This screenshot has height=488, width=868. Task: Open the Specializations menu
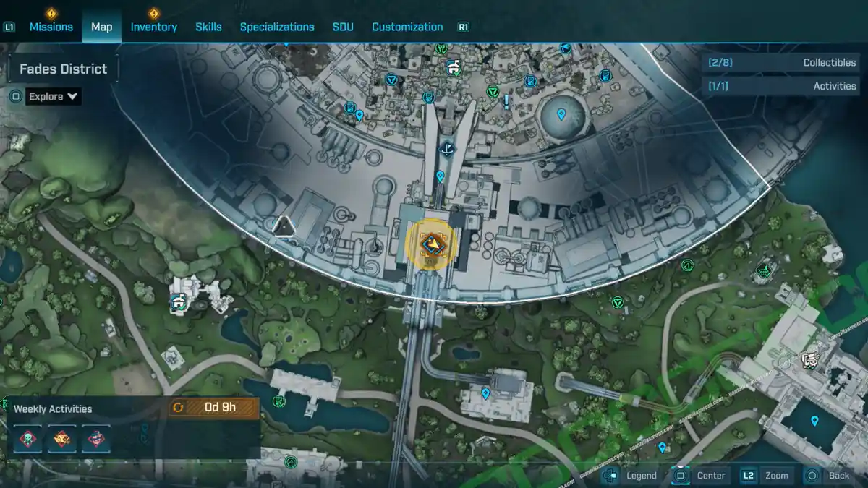[x=278, y=26]
